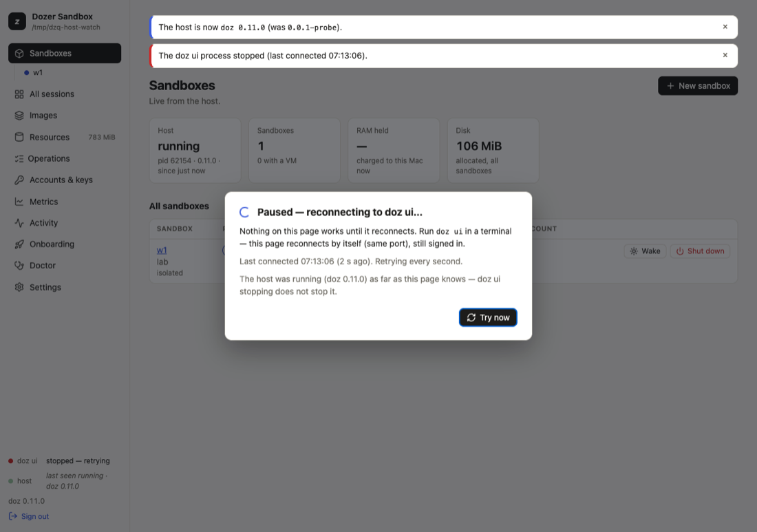This screenshot has width=757, height=532.
Task: Click the Settings gear icon
Action: 19,287
